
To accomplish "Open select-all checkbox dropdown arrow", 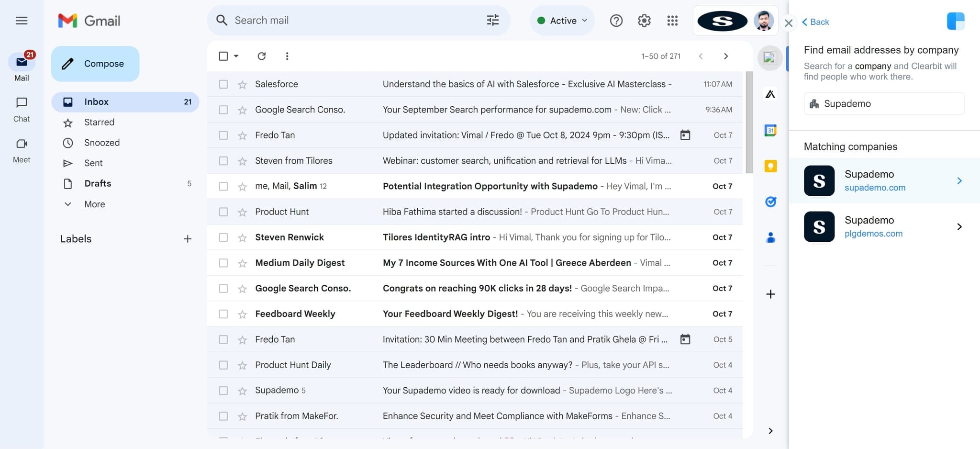I will 236,56.
